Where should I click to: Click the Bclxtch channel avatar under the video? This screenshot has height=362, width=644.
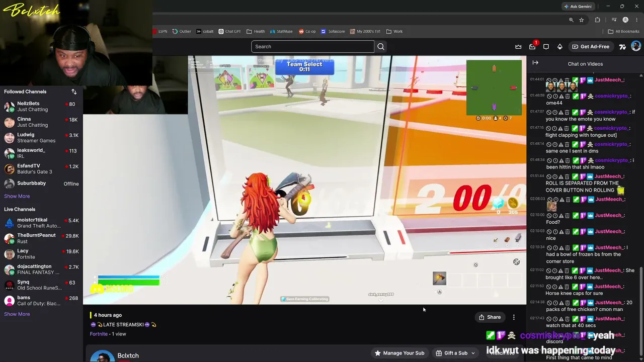(x=102, y=356)
